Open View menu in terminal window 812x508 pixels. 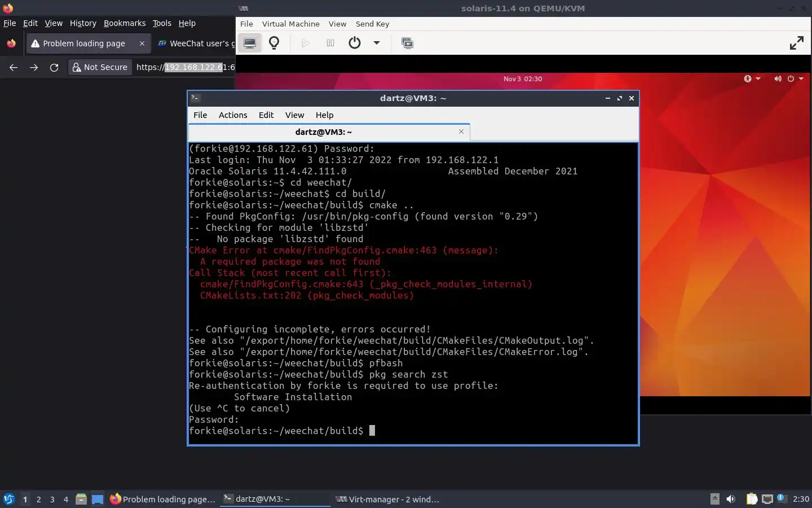294,115
